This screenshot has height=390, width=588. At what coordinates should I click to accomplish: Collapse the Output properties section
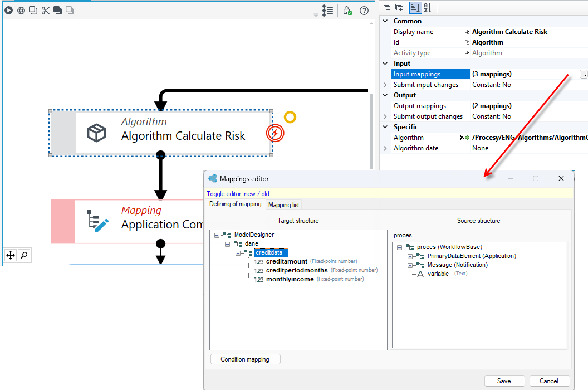point(385,95)
